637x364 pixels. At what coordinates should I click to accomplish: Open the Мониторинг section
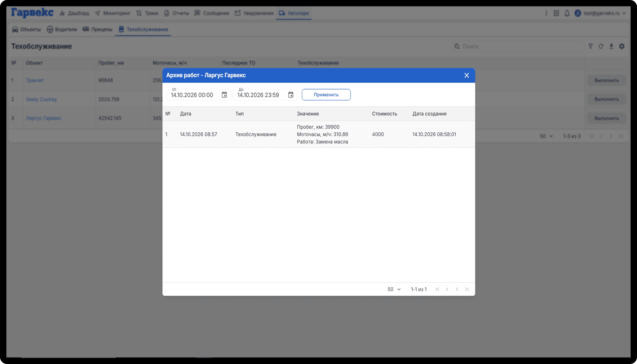[x=112, y=13]
